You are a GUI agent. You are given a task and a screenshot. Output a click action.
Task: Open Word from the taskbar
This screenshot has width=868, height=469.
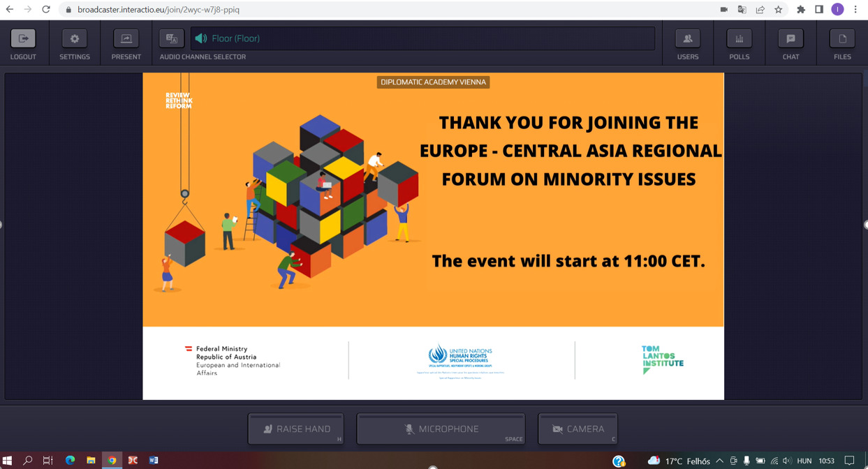pyautogui.click(x=154, y=461)
